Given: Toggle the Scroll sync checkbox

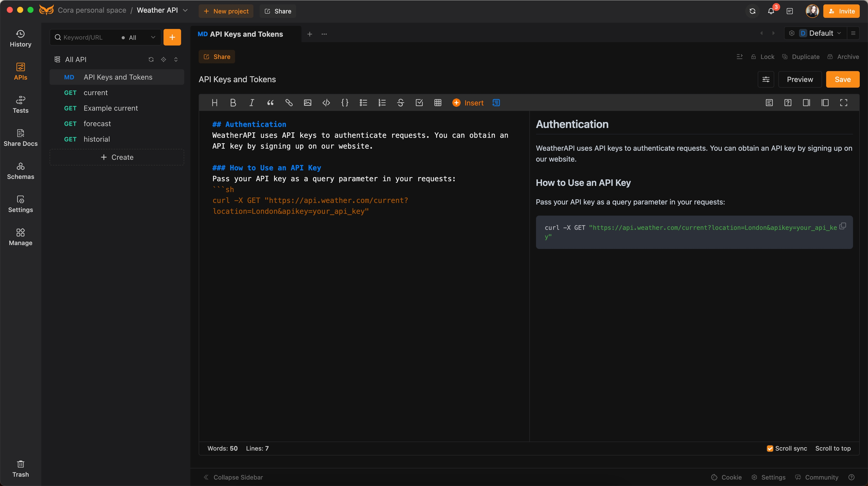Looking at the screenshot, I should click(x=770, y=448).
